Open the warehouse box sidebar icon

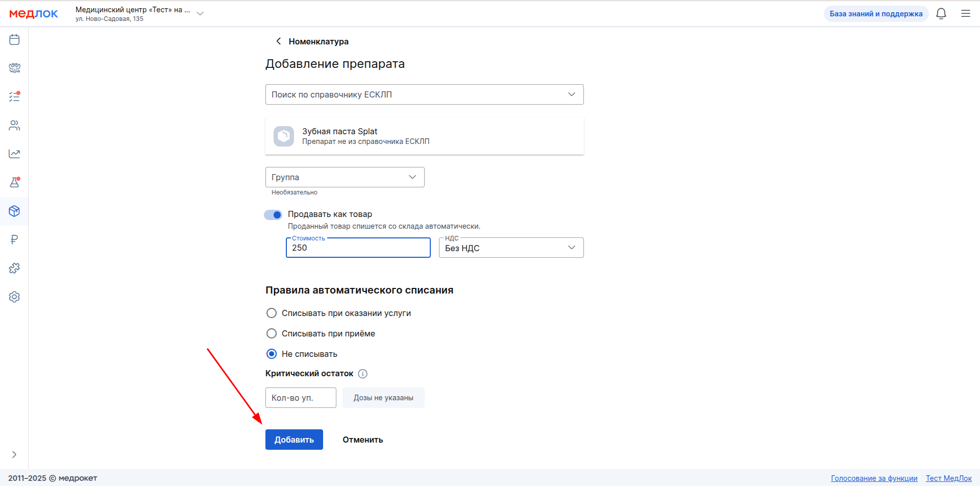pyautogui.click(x=14, y=211)
